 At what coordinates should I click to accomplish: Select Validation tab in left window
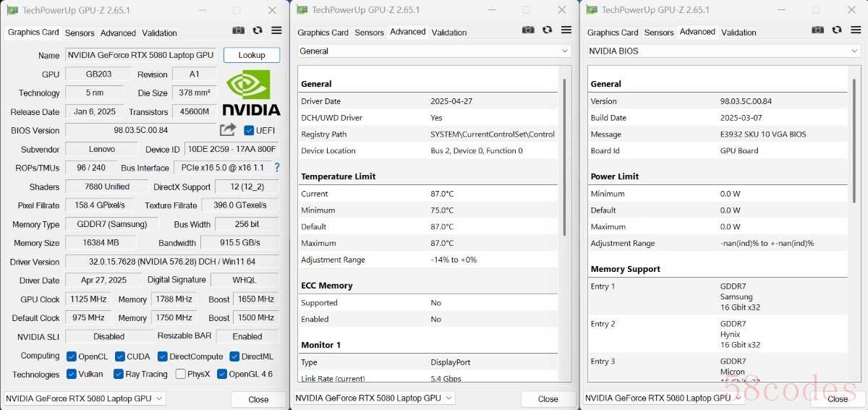(159, 33)
